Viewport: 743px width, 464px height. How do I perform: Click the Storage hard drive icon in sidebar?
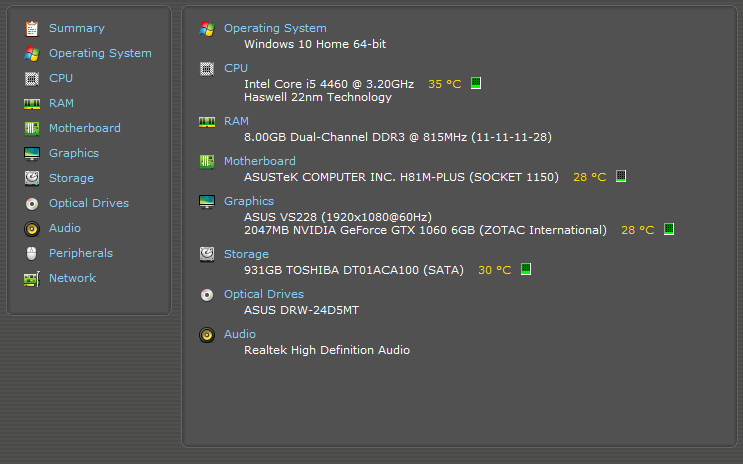[32, 178]
